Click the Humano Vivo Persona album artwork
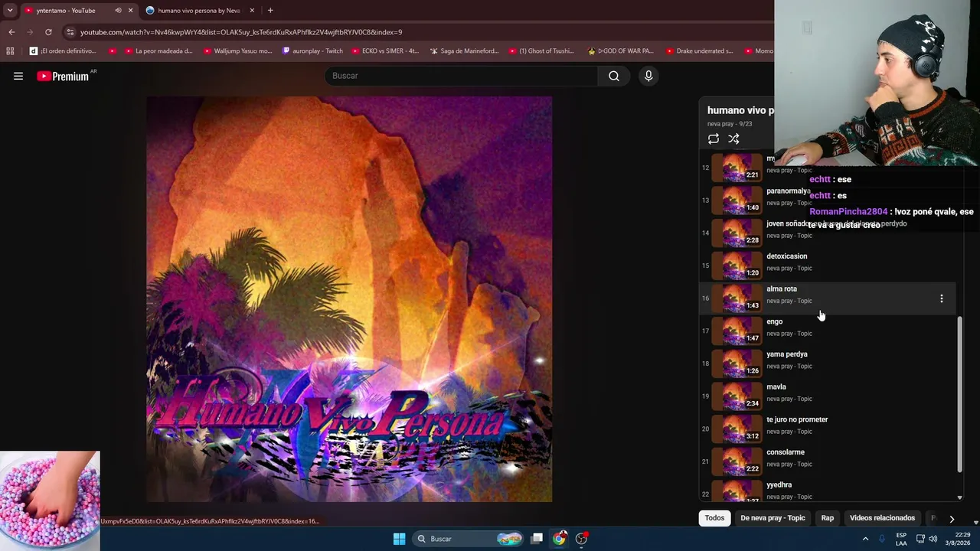This screenshot has height=551, width=980. 349,299
